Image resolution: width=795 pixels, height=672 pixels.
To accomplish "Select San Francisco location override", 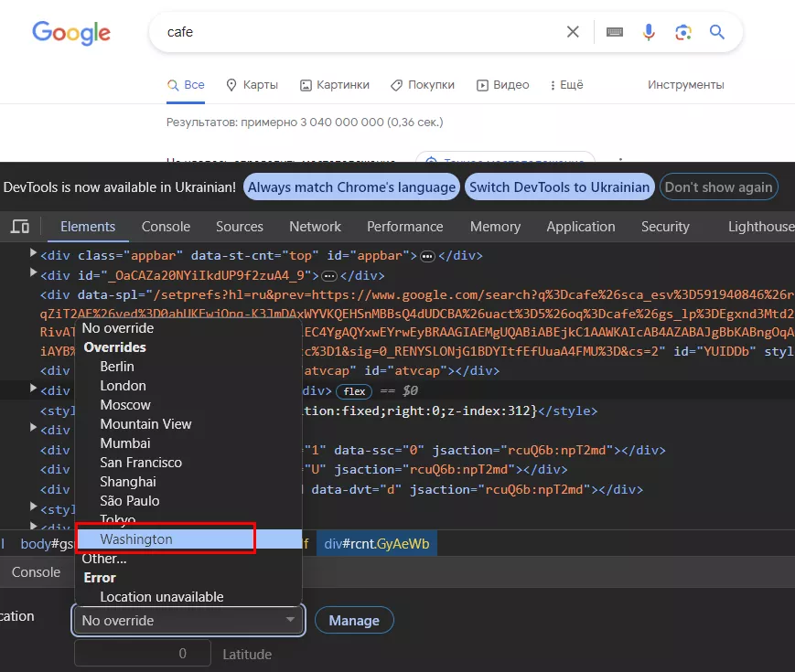I will click(x=188, y=463).
